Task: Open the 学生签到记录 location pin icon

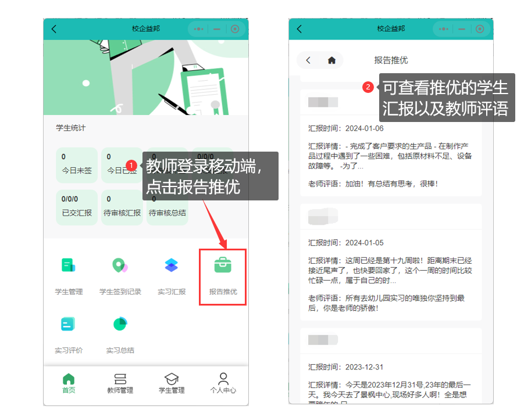Action: [120, 266]
